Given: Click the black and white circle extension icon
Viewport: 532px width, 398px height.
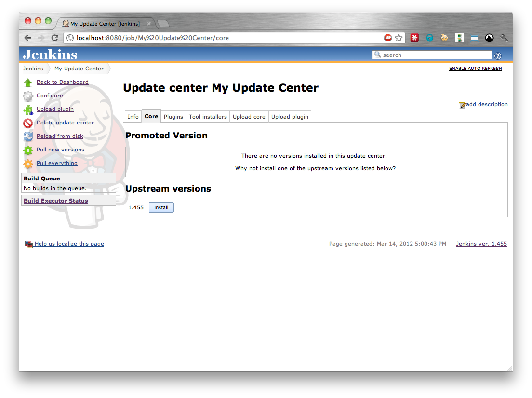Looking at the screenshot, I should point(489,38).
